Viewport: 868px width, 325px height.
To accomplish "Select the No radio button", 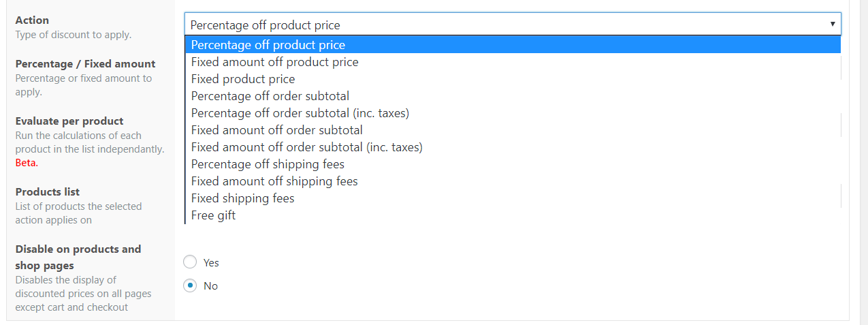I will (191, 285).
